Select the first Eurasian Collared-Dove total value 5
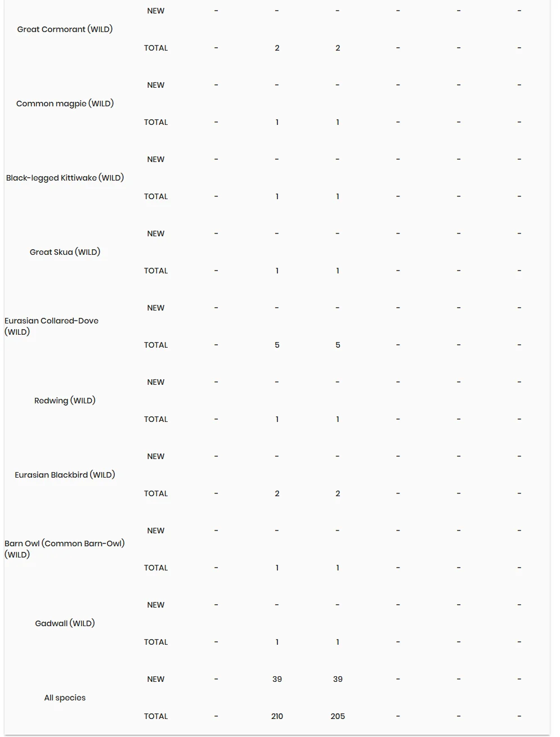560x737 pixels. [x=277, y=345]
